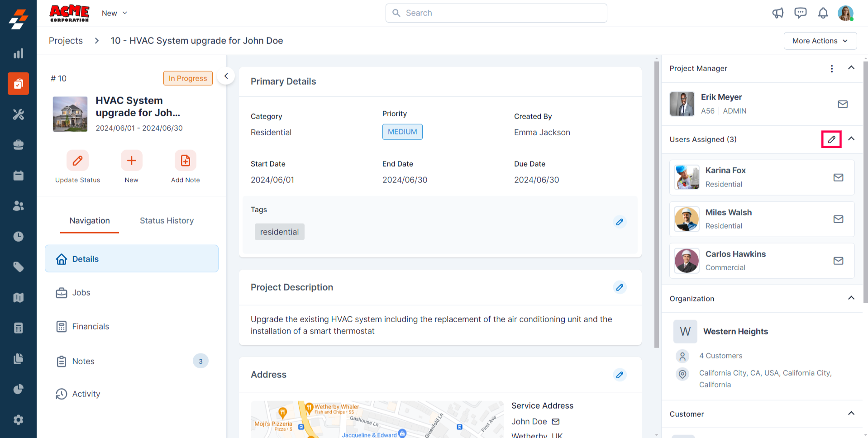Click the Update Status icon

[x=77, y=161]
